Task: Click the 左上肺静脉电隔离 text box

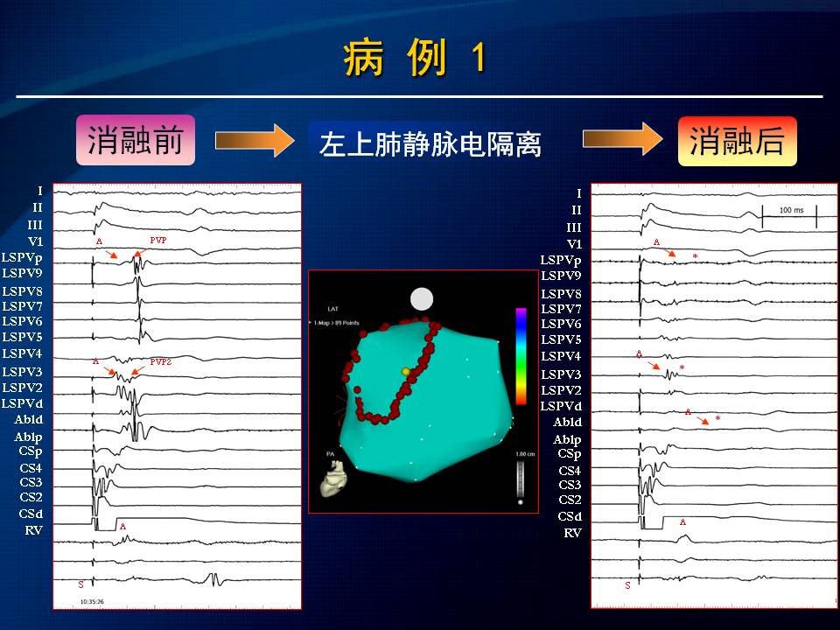Action: point(430,143)
